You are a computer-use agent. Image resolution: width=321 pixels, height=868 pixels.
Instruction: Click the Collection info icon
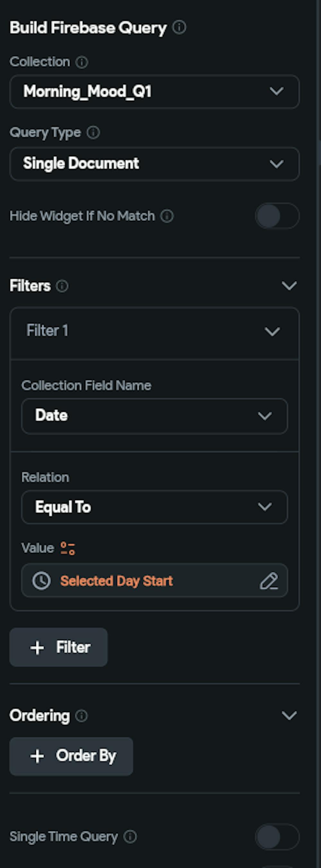pos(82,62)
